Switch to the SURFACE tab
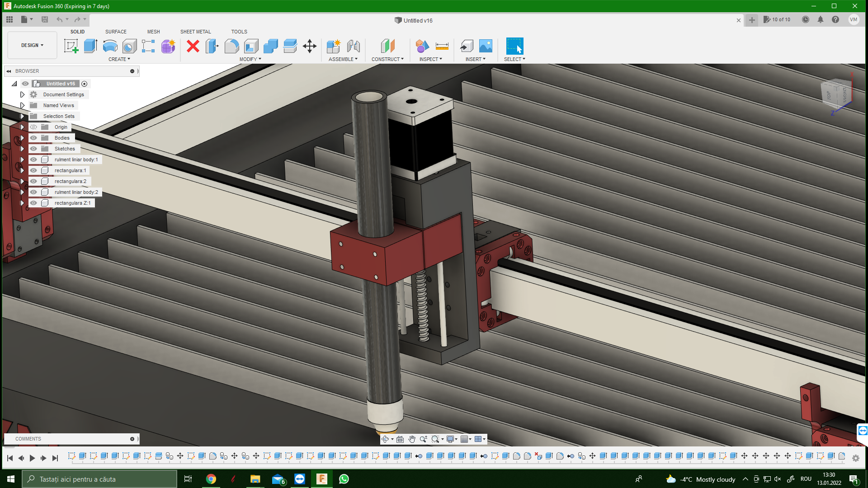 [x=116, y=32]
